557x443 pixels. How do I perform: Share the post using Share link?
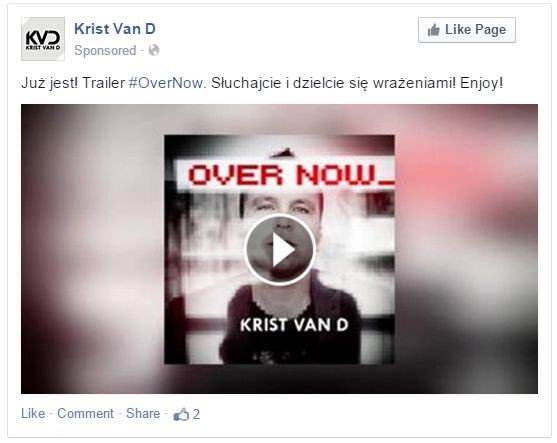point(143,414)
